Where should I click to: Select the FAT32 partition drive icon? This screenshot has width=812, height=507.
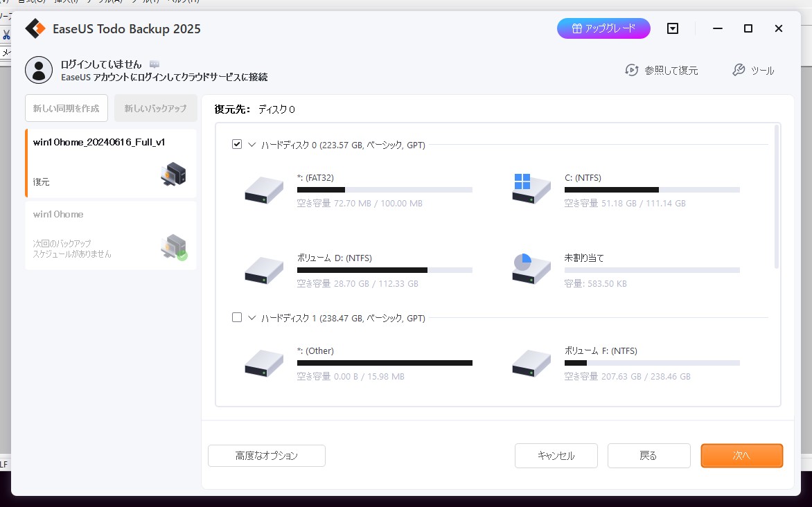264,190
